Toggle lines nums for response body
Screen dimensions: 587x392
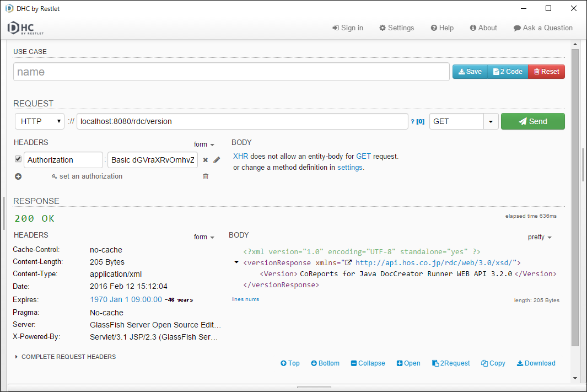pyautogui.click(x=245, y=299)
